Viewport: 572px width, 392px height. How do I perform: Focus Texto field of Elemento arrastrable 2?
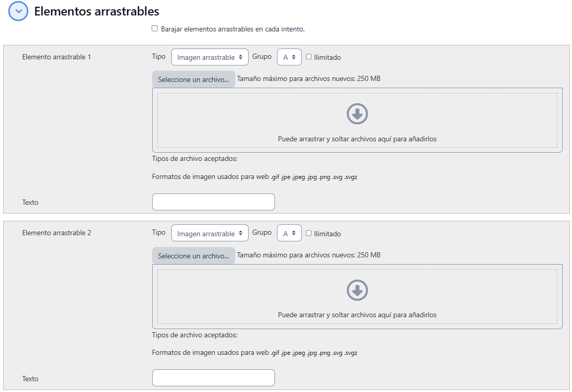pyautogui.click(x=213, y=378)
